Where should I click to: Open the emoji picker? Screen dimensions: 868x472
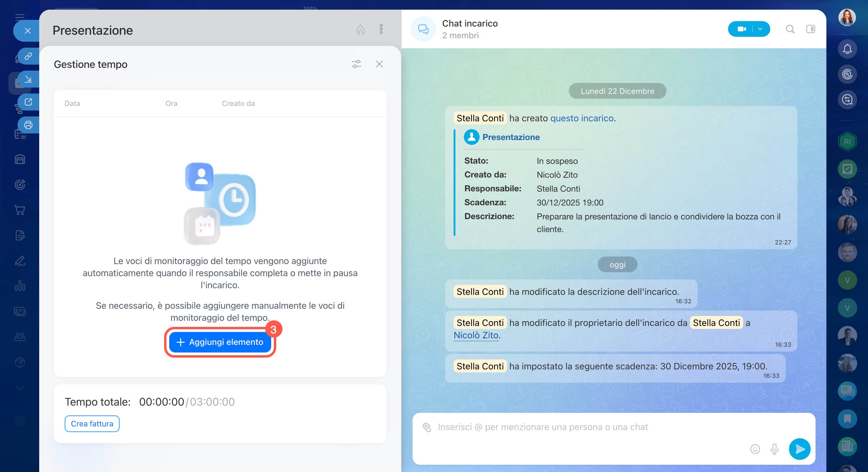coord(755,449)
